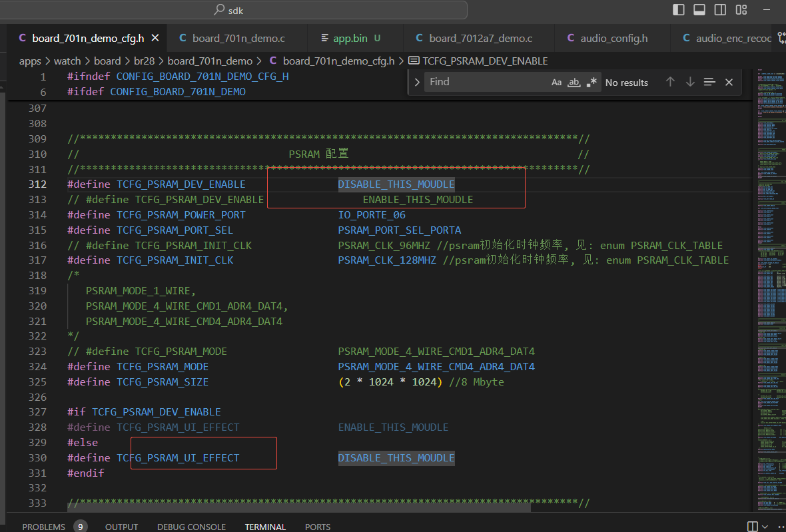Toggle Match Case (Aa) in Find
786x532 pixels.
tap(556, 82)
